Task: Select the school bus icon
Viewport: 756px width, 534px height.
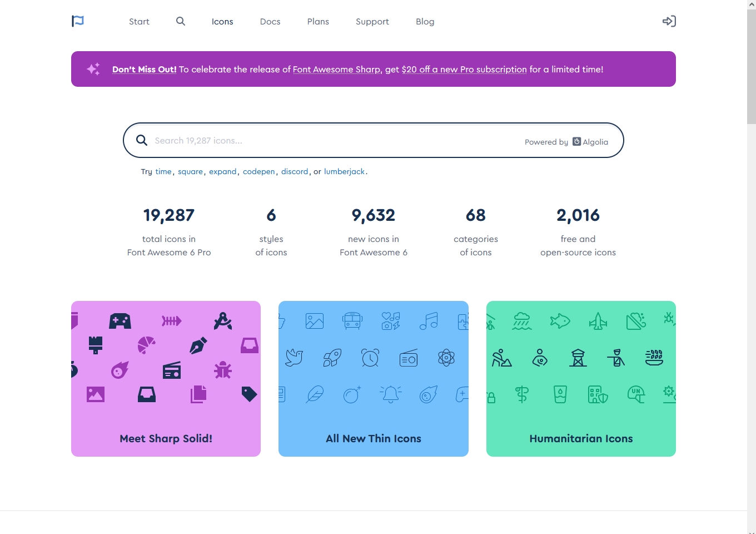Action: tap(352, 321)
